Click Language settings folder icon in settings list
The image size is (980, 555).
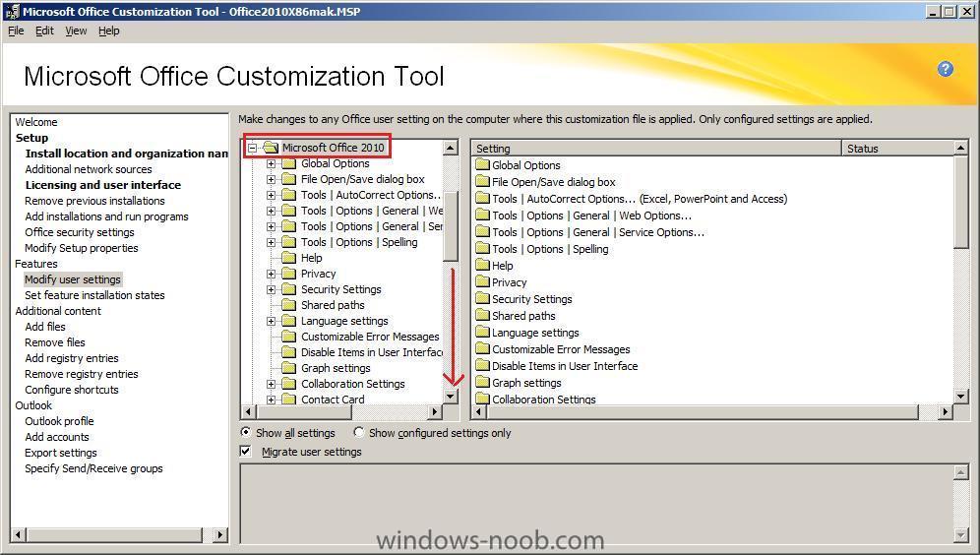(482, 333)
